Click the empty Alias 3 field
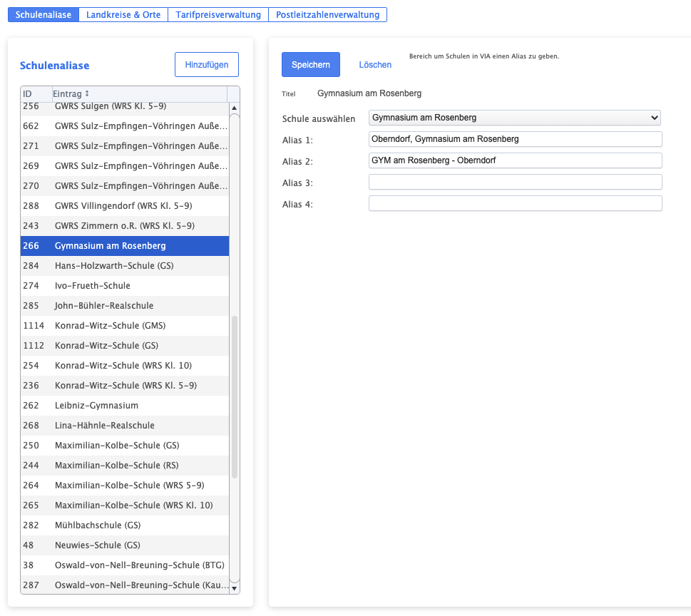Image resolution: width=691 pixels, height=616 pixels. (x=514, y=183)
